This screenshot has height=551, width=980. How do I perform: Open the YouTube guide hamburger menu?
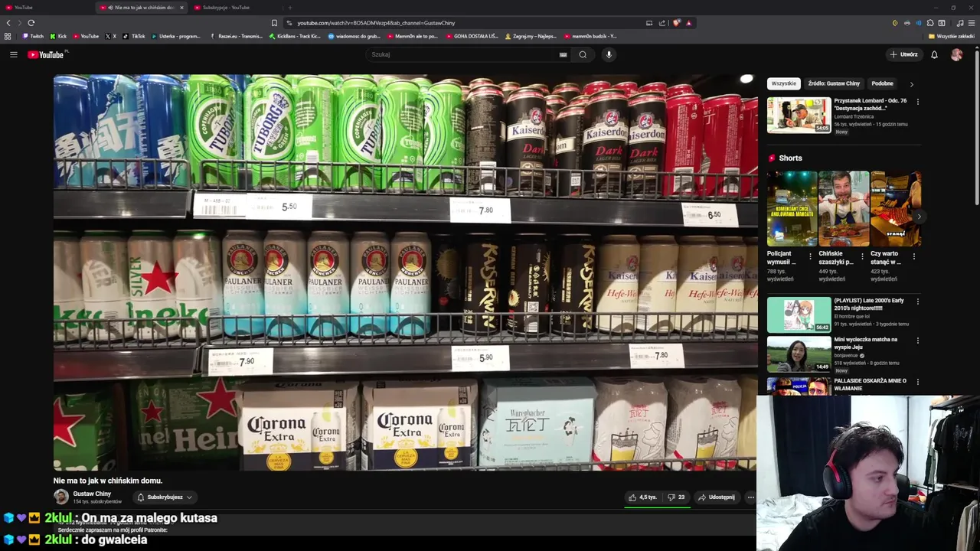point(13,54)
